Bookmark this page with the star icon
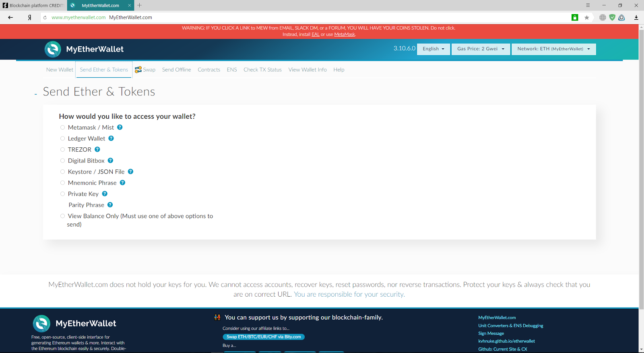 point(587,17)
